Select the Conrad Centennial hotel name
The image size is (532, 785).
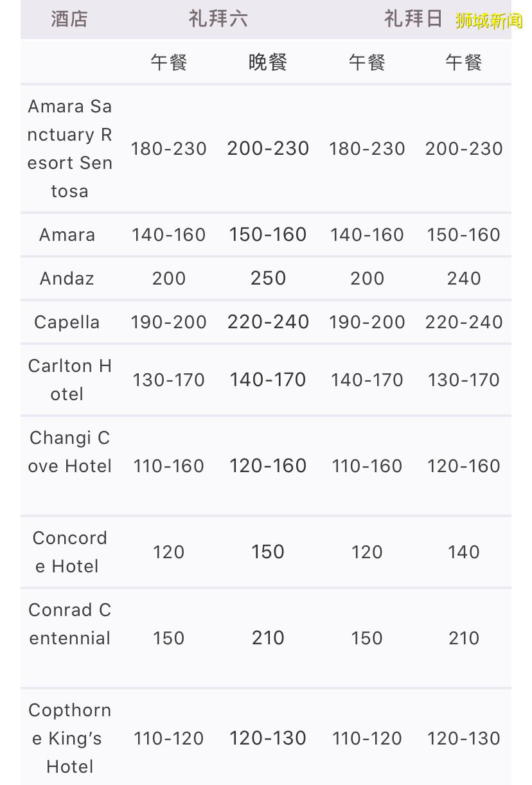[x=69, y=624]
